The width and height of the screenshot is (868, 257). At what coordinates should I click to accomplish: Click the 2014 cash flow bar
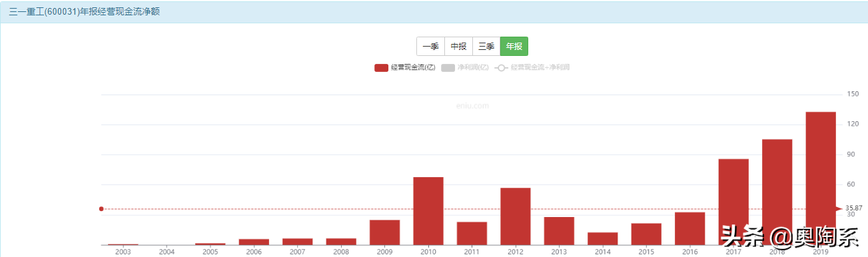click(603, 238)
